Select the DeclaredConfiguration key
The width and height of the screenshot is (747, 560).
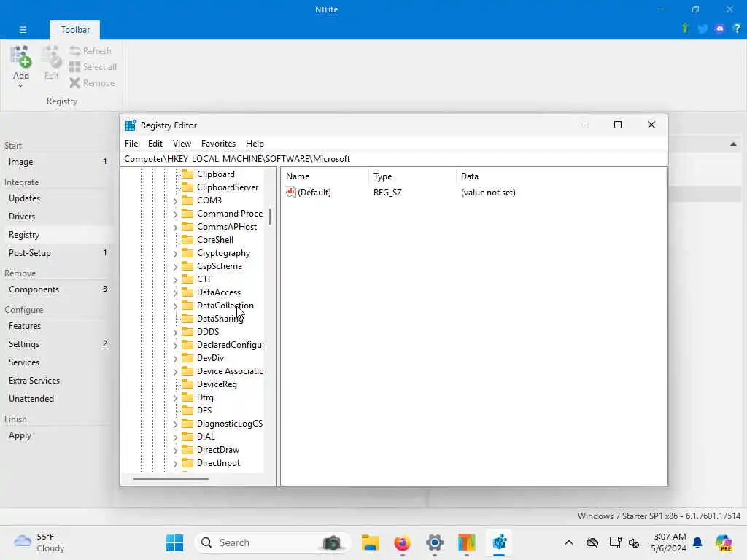[x=230, y=344]
